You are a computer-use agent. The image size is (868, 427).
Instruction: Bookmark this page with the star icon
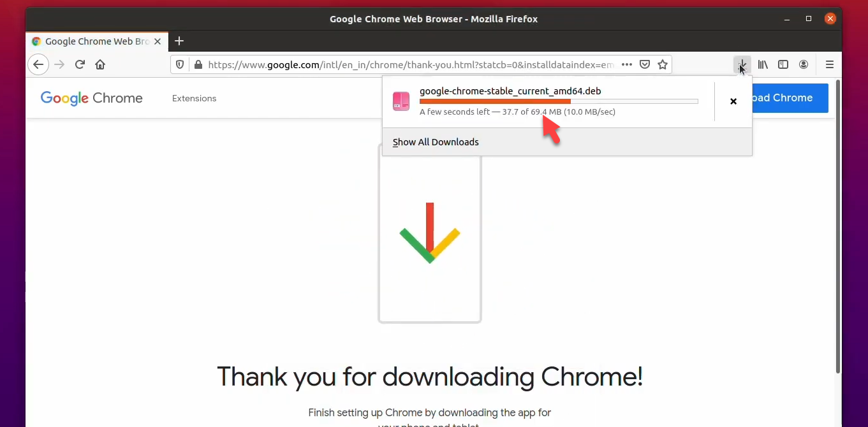pos(663,64)
